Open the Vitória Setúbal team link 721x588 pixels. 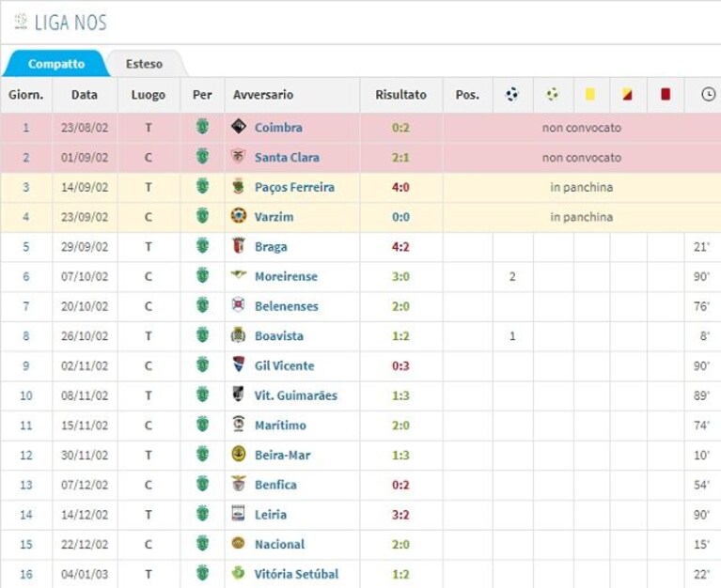point(297,574)
